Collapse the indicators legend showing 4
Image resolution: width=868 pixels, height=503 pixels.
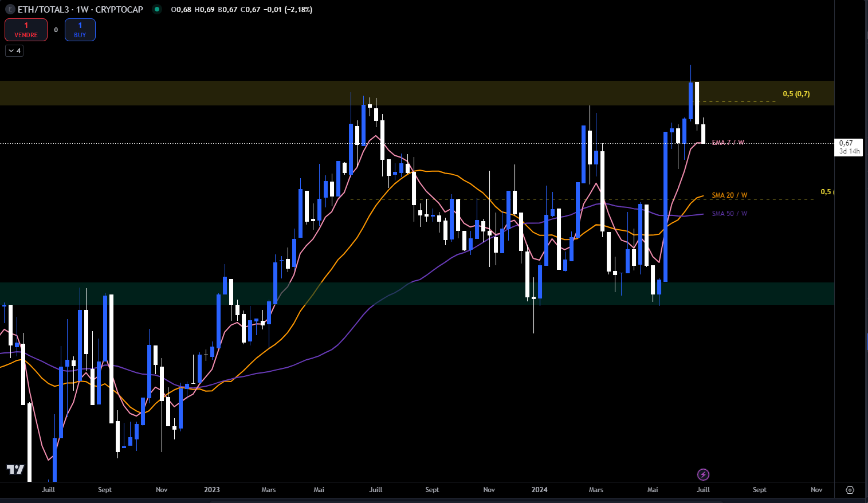[x=14, y=51]
